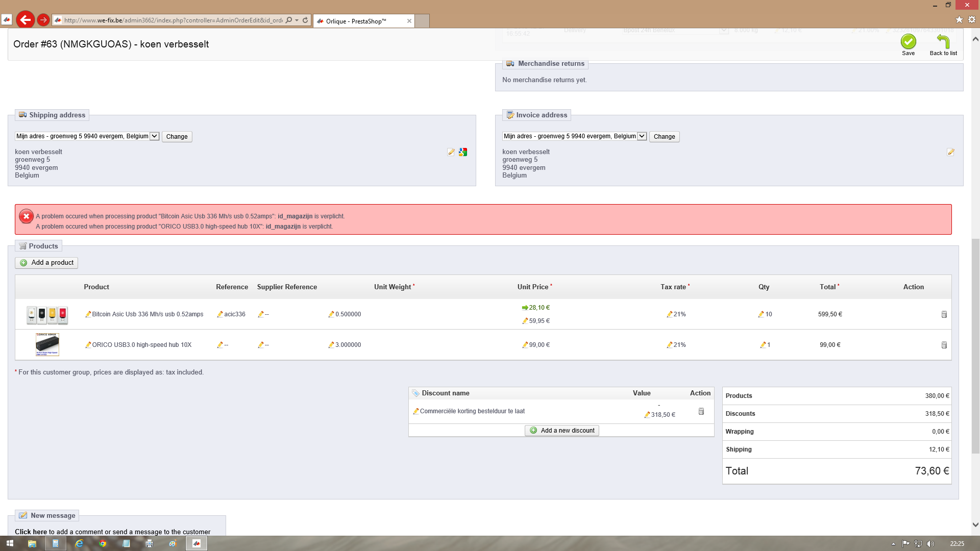Expand the shipping address dropdown
The height and width of the screenshot is (551, 980).
(154, 136)
